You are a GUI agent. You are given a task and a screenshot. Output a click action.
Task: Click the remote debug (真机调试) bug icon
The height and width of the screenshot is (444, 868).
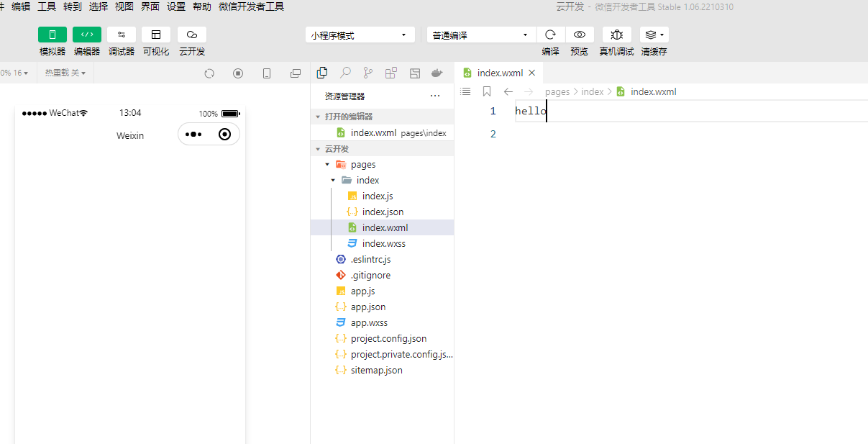click(x=617, y=35)
